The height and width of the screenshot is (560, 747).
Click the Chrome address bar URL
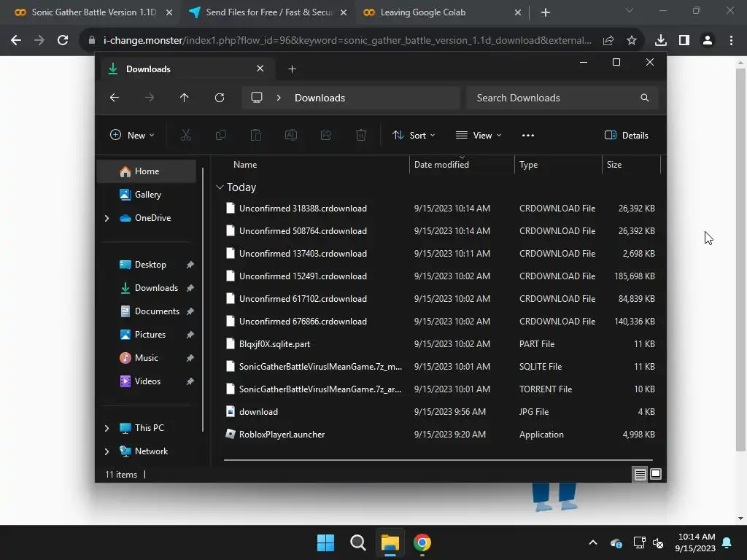click(347, 41)
